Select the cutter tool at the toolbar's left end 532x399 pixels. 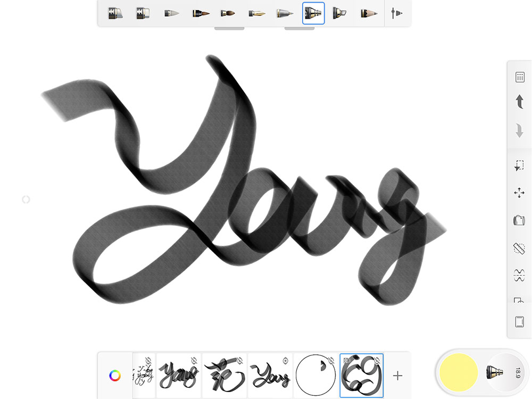(x=116, y=14)
